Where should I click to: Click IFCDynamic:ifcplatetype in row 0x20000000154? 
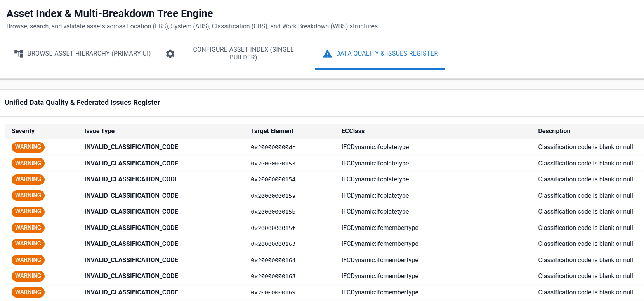[x=375, y=179]
